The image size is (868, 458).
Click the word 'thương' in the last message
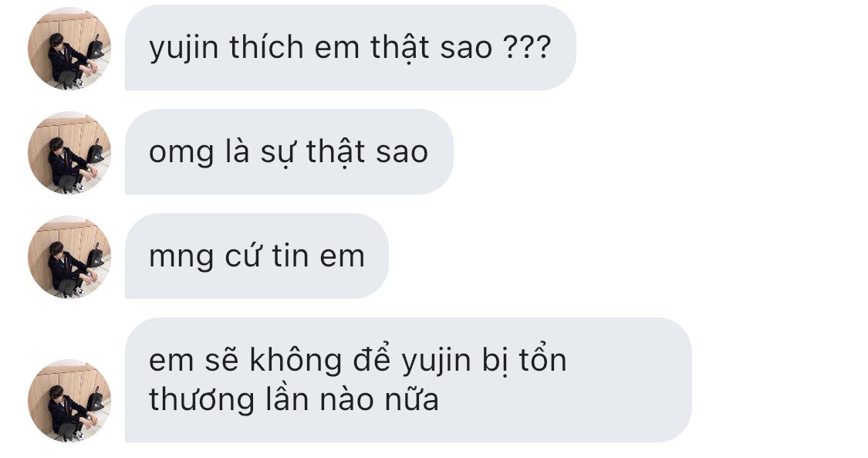(x=201, y=400)
